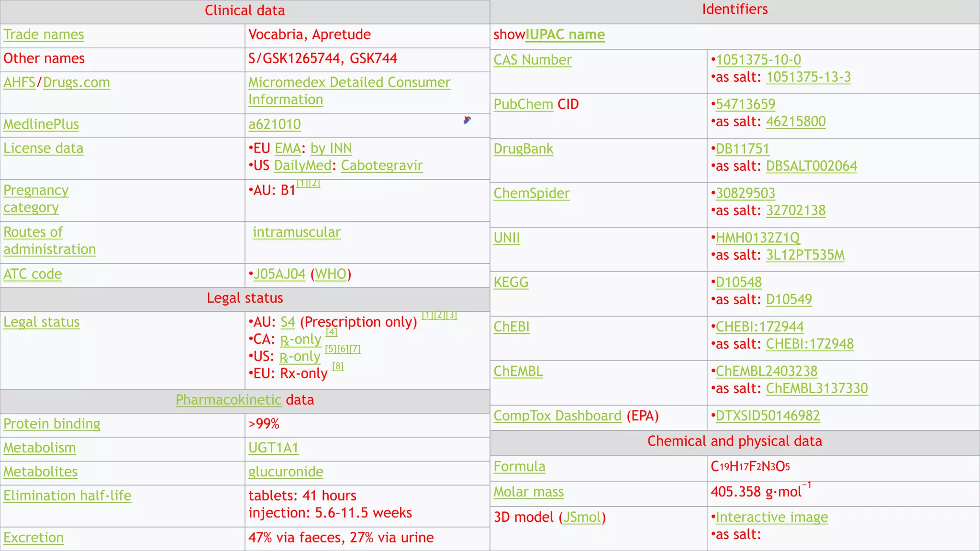
Task: Visit the Drugs.com link
Action: pos(77,82)
